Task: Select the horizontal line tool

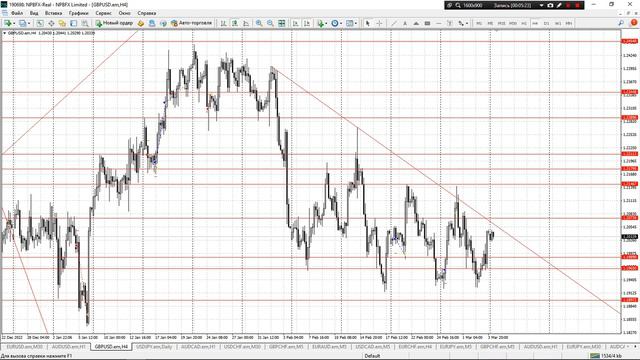Action: click(439, 23)
